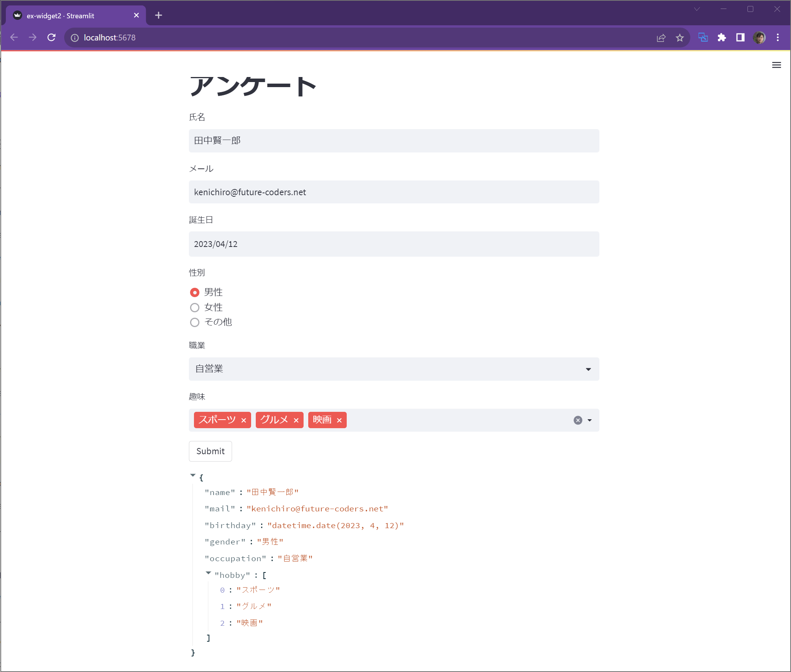Bookmark the page using the star icon

click(x=680, y=37)
